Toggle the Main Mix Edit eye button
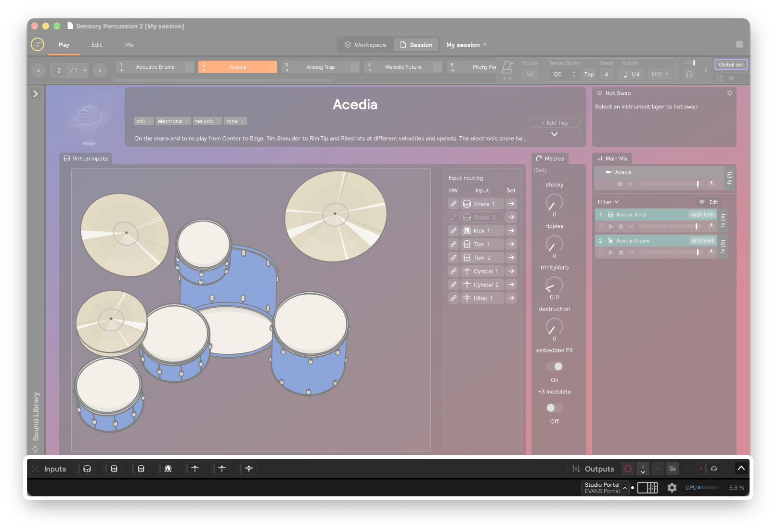The height and width of the screenshot is (532, 777). (x=709, y=202)
